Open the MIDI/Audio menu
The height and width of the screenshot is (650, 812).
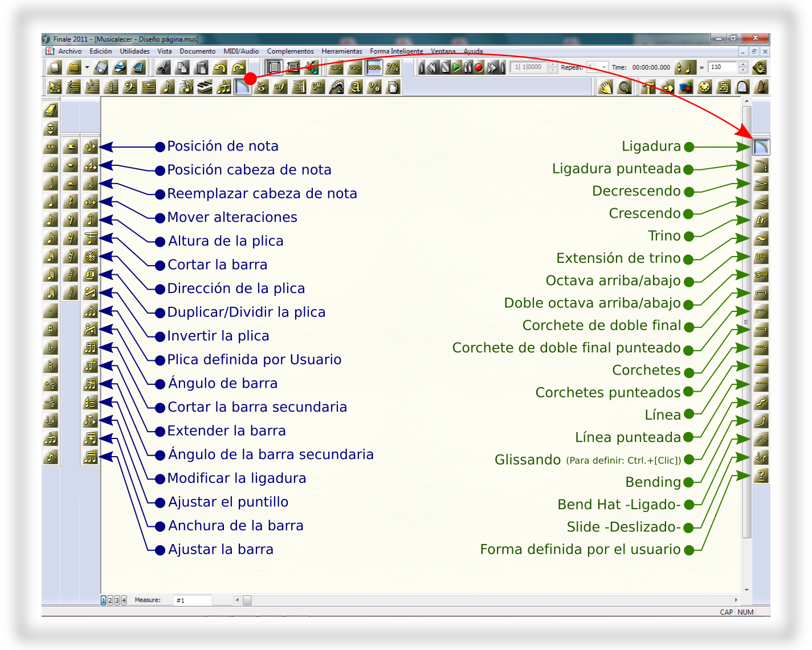click(x=241, y=51)
